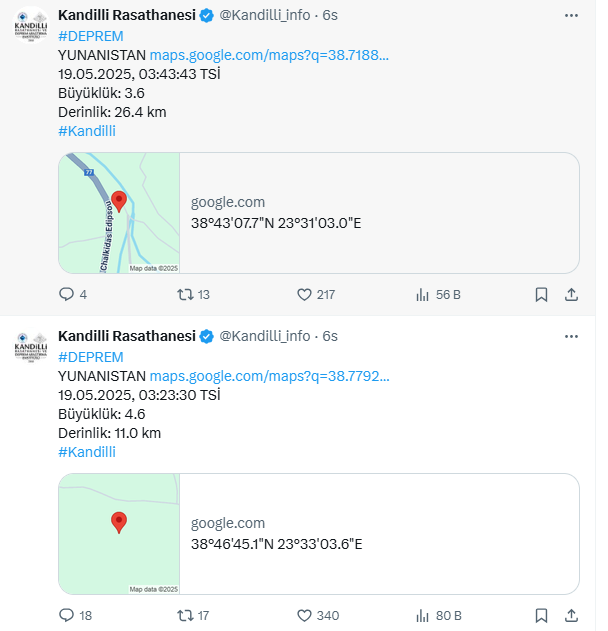Screen dimensions: 608x631
Task: Bookmark the first Kandilli tweet
Action: pyautogui.click(x=541, y=295)
